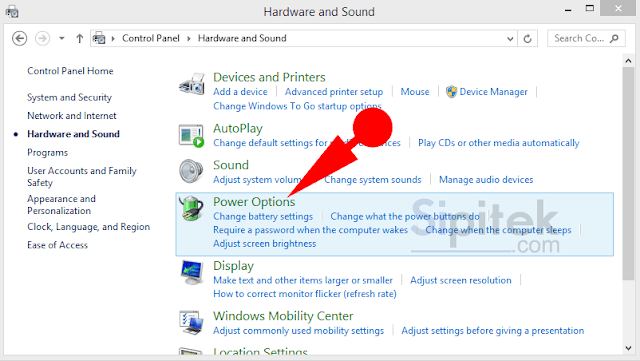Click Add a device
This screenshot has height=361, width=640.
(x=240, y=92)
